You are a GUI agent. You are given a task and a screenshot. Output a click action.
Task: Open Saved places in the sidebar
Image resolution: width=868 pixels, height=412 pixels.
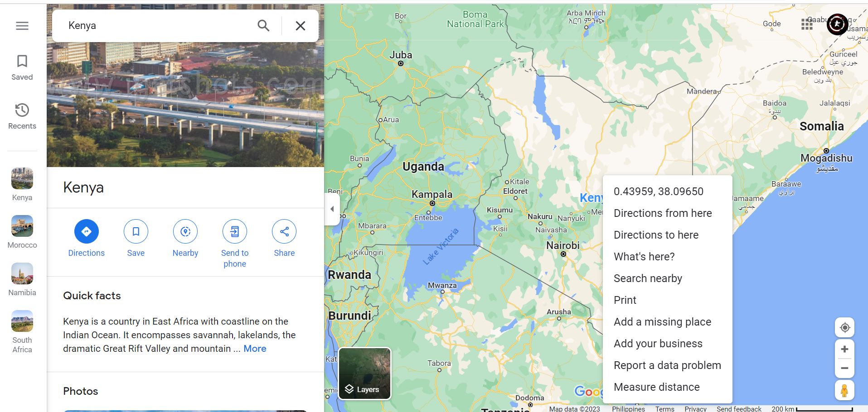22,67
